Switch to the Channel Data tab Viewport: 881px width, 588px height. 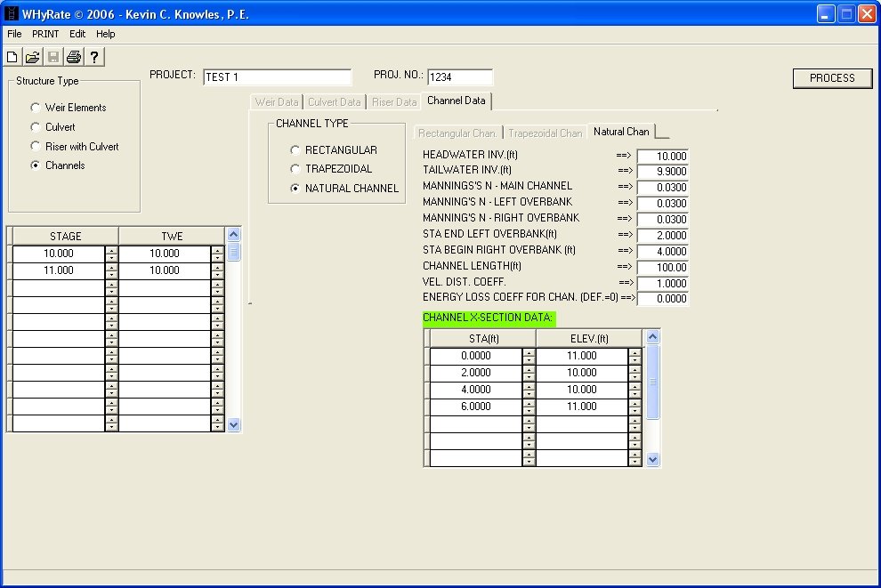(x=456, y=101)
